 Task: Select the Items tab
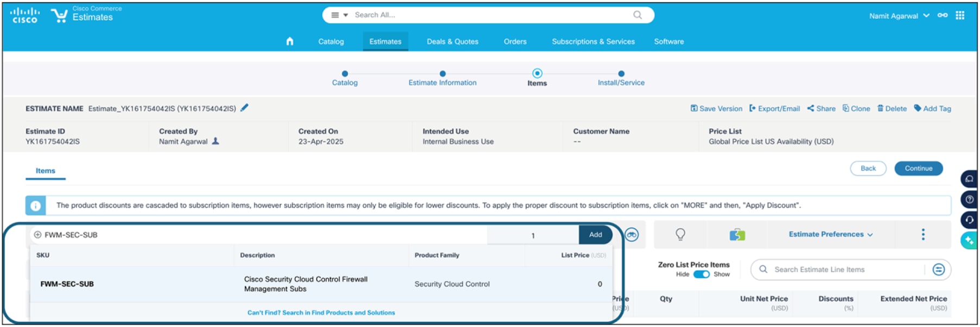[46, 171]
